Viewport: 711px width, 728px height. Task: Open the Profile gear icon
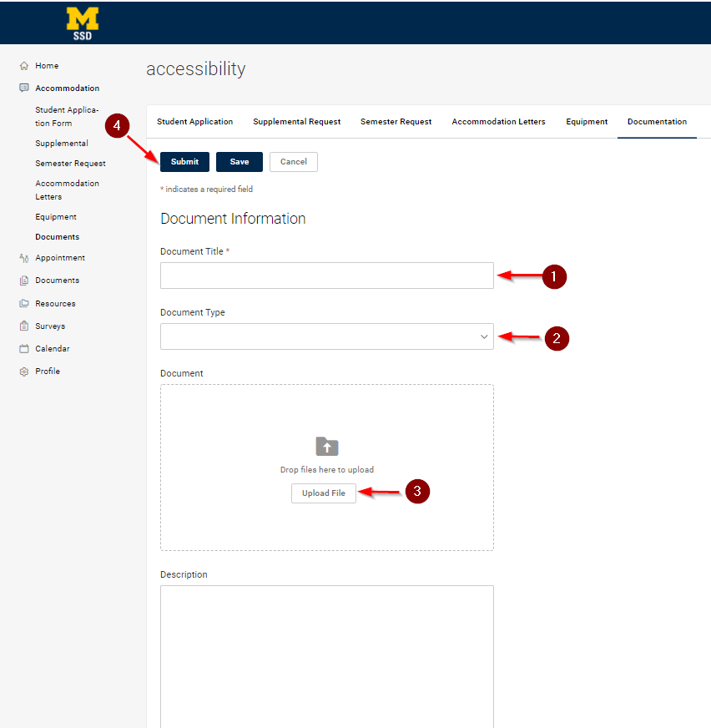25,371
